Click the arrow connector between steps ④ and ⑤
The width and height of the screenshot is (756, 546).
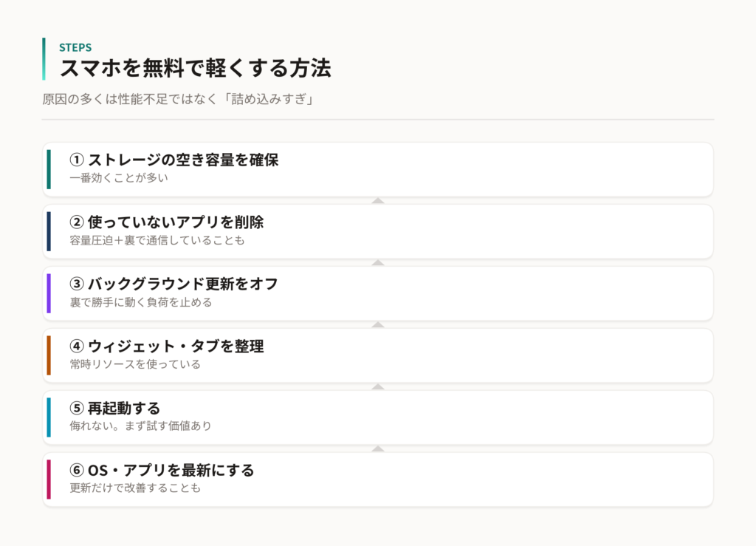pos(378,386)
